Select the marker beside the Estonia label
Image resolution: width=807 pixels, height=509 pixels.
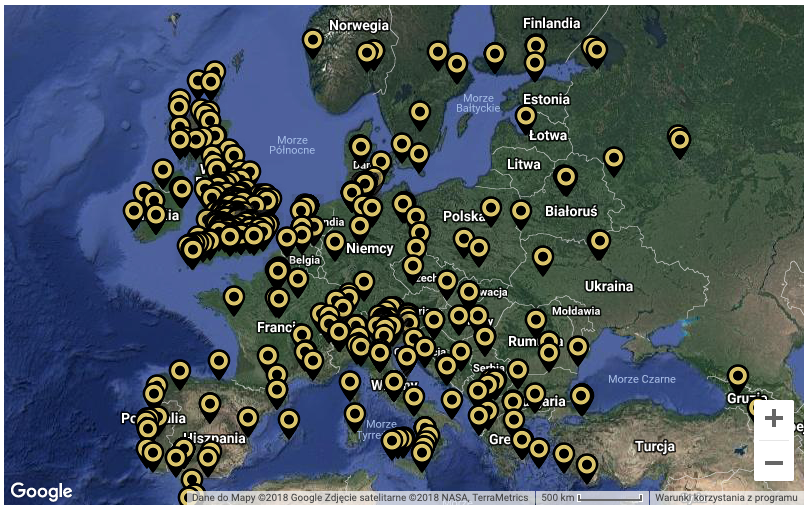point(525,119)
